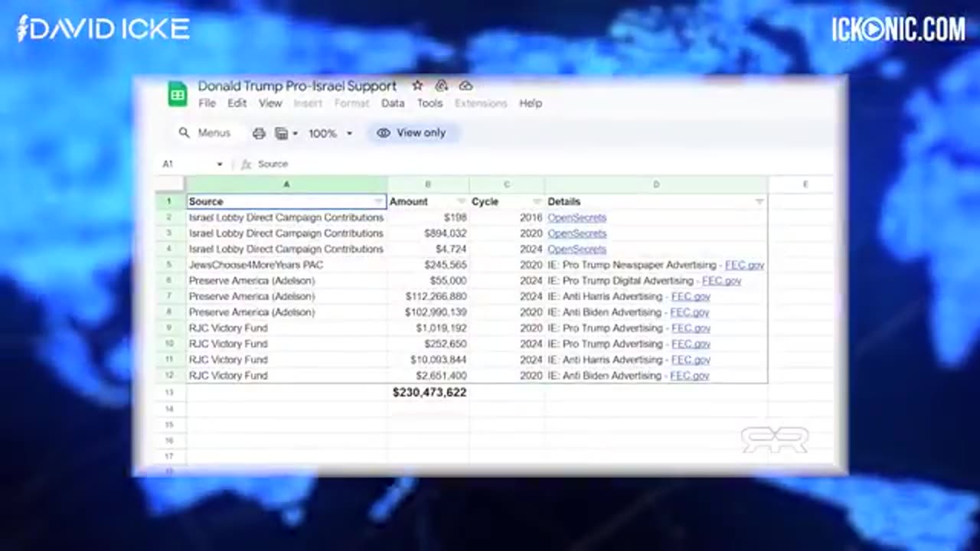Open the Extensions menu

coord(481,103)
